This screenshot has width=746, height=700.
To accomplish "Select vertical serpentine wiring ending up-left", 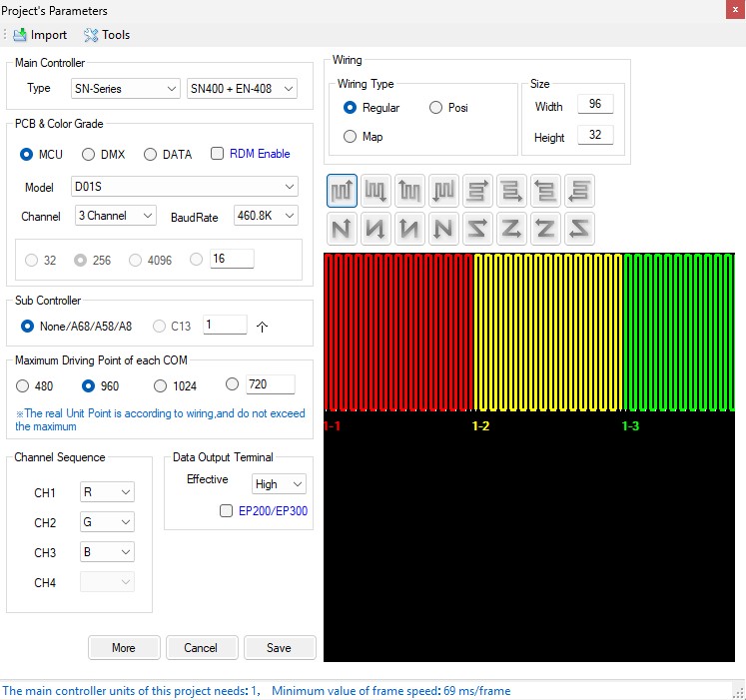I will point(409,191).
